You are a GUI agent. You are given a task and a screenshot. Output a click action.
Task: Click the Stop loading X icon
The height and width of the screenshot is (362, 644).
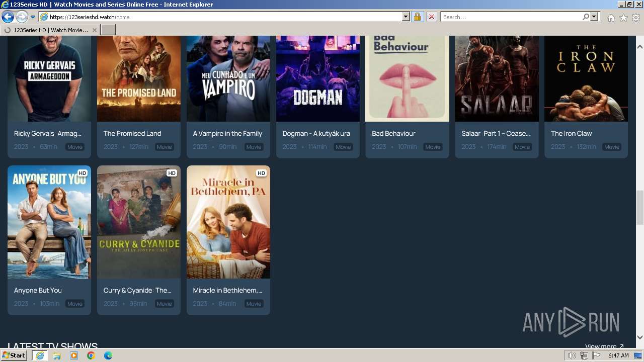[x=431, y=17]
